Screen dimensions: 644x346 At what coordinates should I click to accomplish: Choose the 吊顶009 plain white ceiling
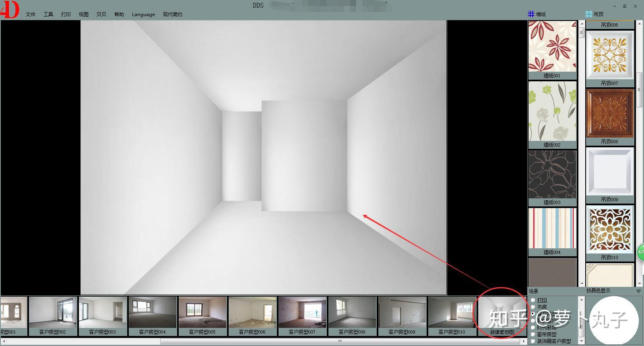(610, 171)
